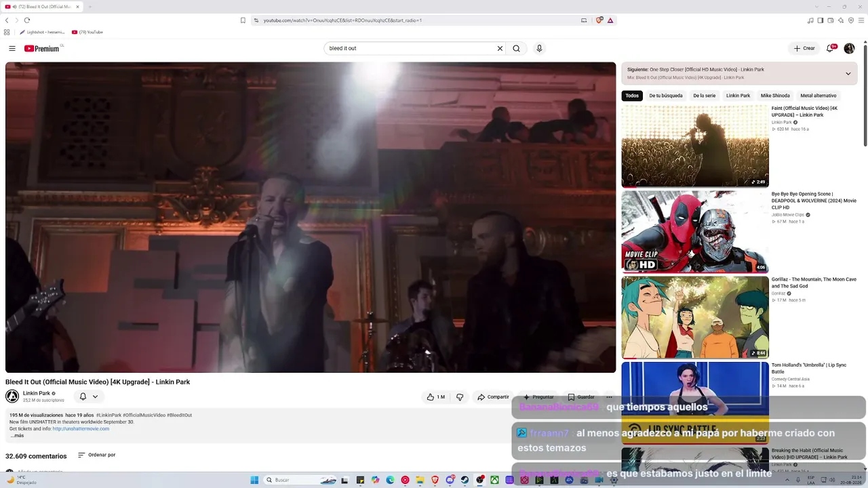The height and width of the screenshot is (488, 868).
Task: Bookmark this page icon
Action: pos(243,20)
